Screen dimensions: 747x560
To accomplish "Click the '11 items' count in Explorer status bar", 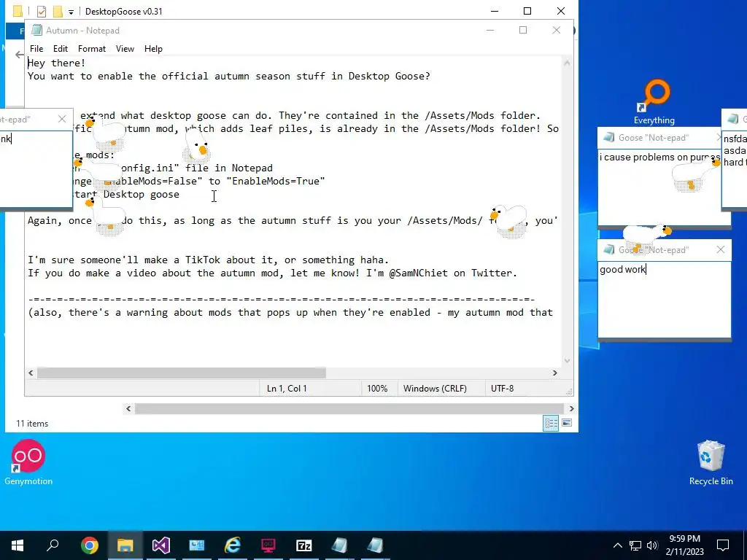I will (32, 424).
